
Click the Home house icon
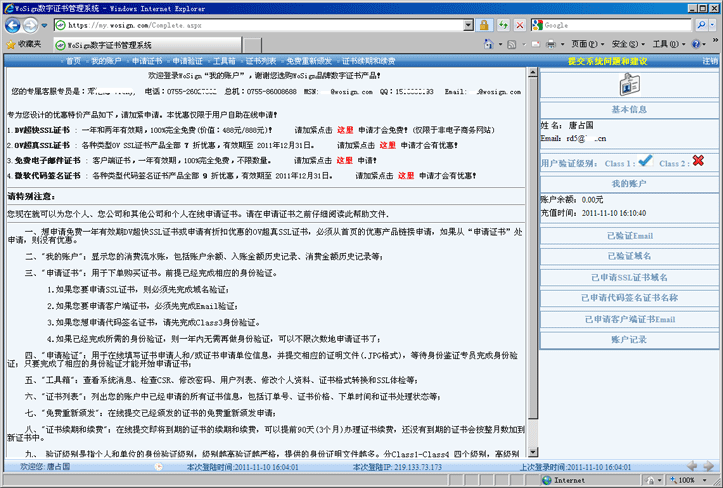[488, 44]
